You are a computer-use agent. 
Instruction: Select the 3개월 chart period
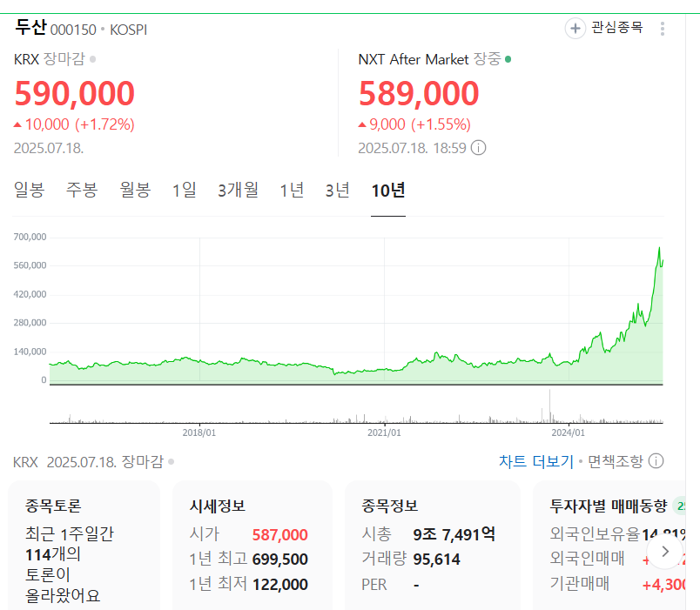tap(238, 190)
